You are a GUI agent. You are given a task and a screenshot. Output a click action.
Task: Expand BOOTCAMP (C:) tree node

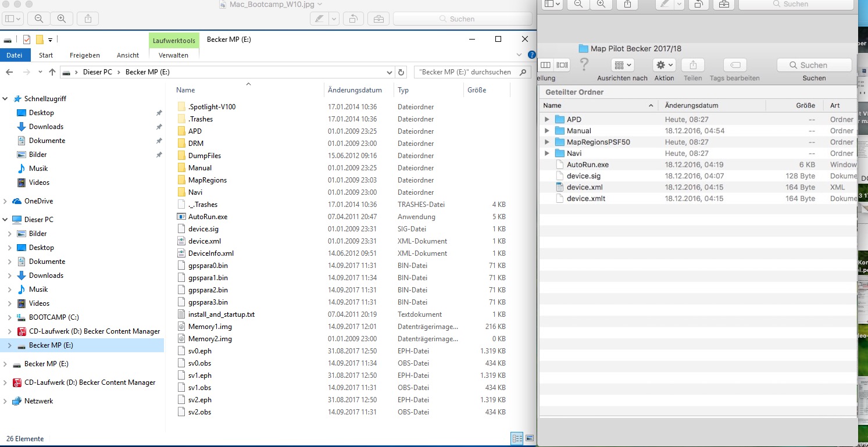coord(10,317)
